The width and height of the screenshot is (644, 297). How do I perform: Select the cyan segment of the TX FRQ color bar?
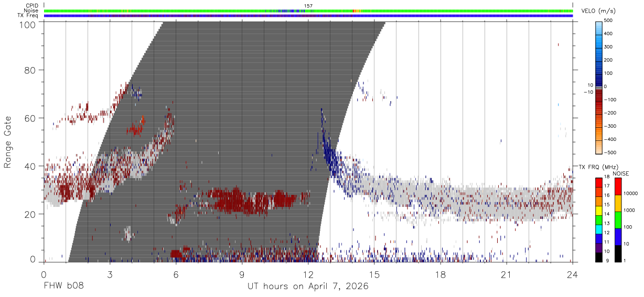click(599, 229)
